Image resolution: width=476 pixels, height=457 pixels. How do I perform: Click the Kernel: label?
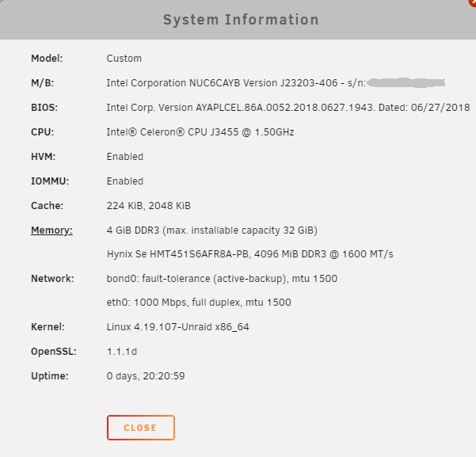(48, 327)
